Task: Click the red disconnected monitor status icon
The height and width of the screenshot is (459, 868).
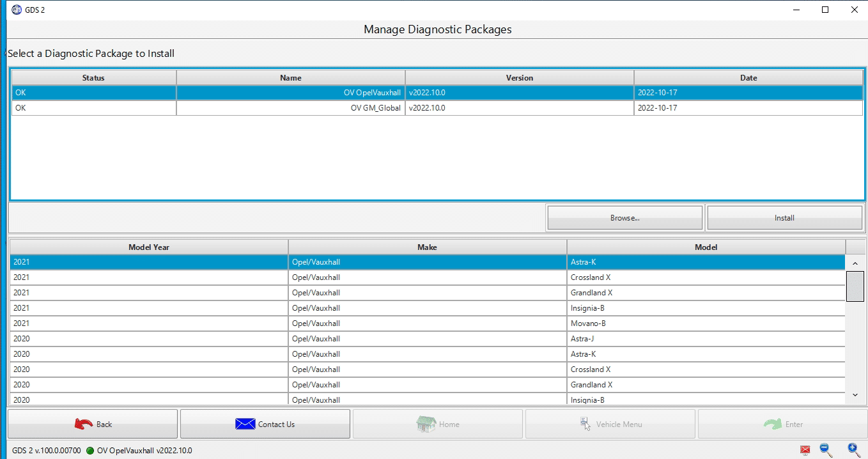Action: [805, 450]
